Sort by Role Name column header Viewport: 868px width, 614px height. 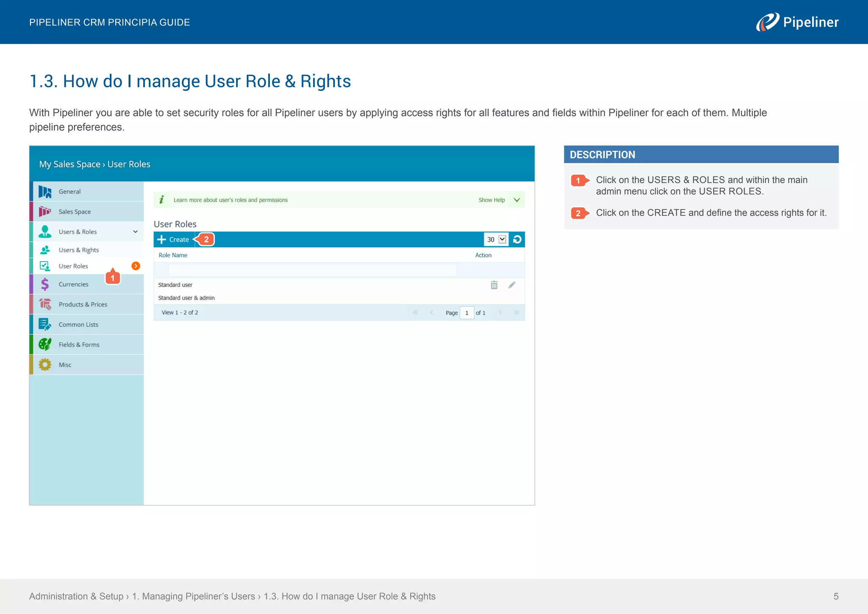pos(173,255)
